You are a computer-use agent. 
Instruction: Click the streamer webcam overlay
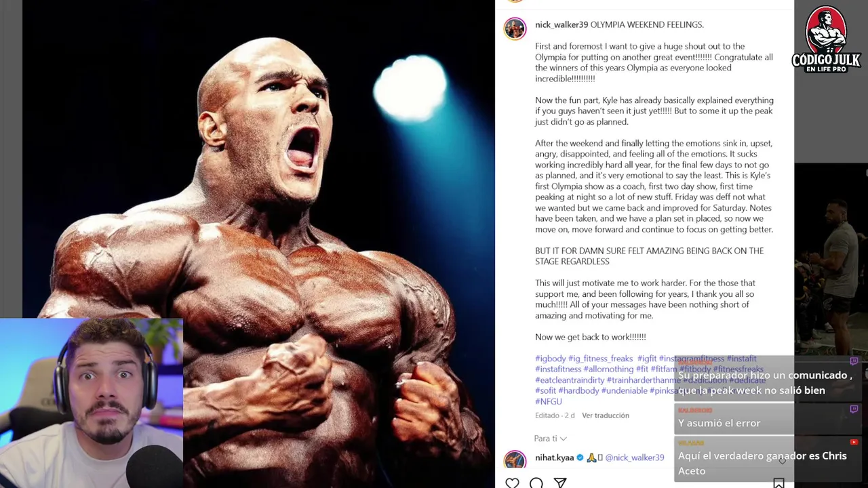92,403
